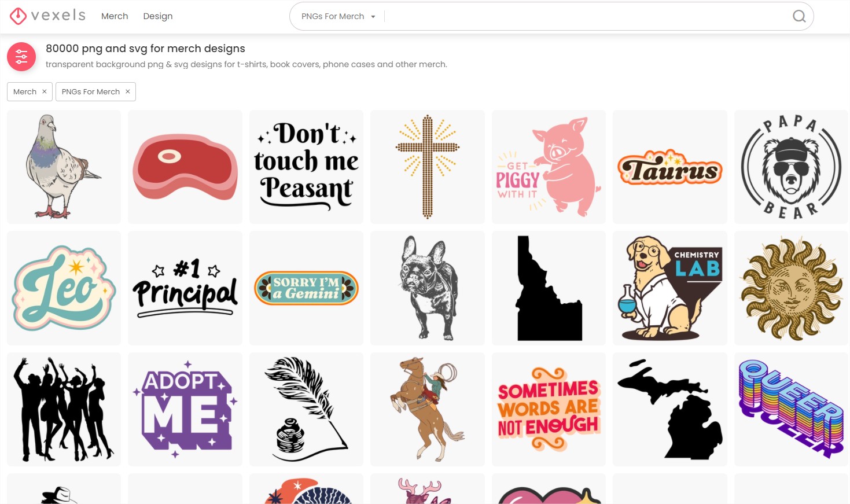The image size is (850, 504).
Task: Open the round red filters button
Action: (x=21, y=57)
